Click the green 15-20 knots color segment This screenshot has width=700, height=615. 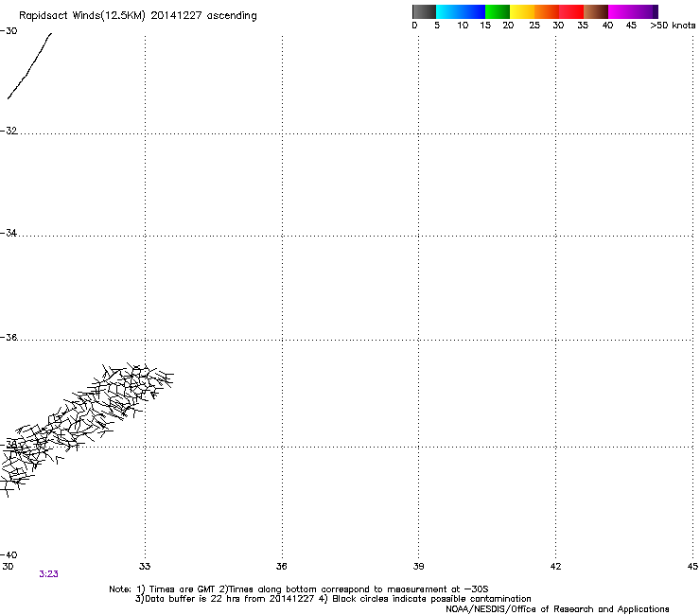(498, 11)
